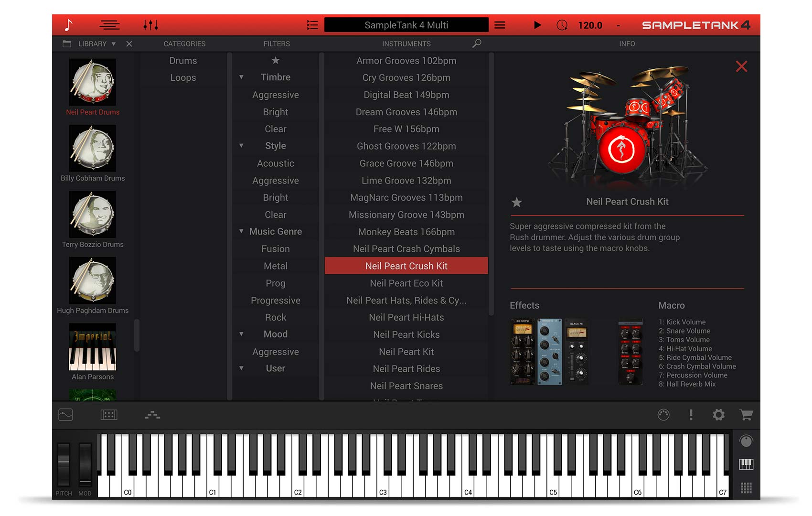Viewport: 812px width, 516px height.
Task: Toggle the Acoustic style filter
Action: click(x=276, y=163)
